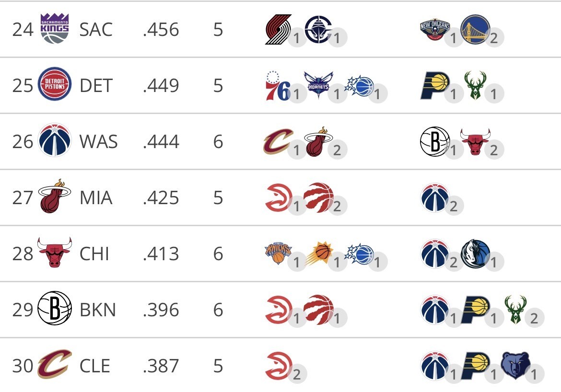Click the Dallas Mavericks logo
Image resolution: width=561 pixels, height=392 pixels.
(475, 254)
